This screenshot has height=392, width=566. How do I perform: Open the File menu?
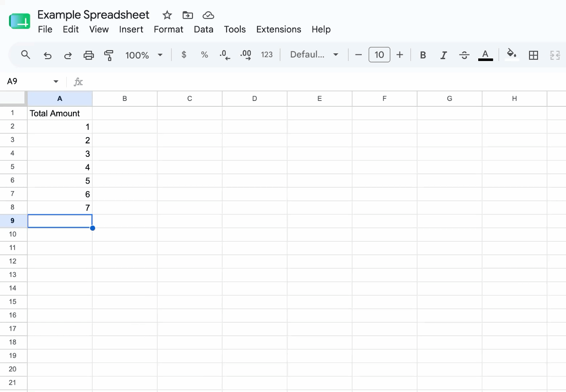pos(45,29)
